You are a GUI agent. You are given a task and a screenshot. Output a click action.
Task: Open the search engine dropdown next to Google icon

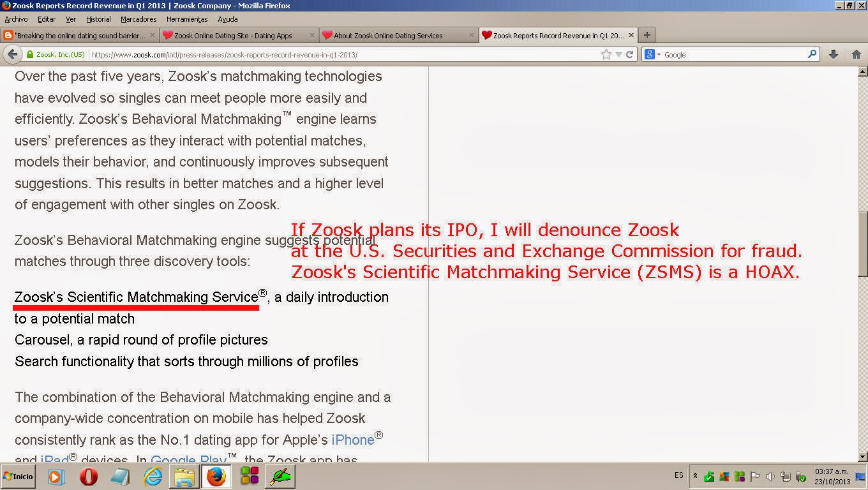(x=659, y=55)
